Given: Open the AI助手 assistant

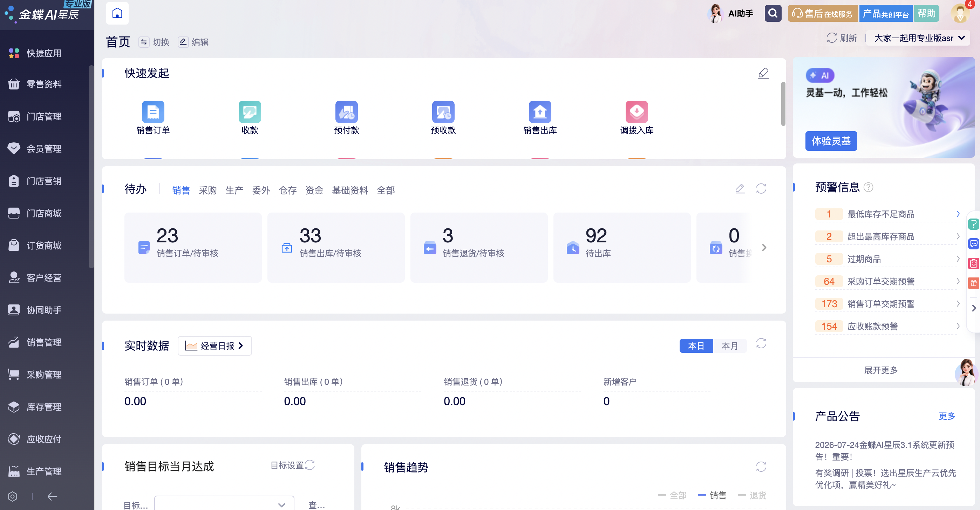Looking at the screenshot, I should point(731,13).
